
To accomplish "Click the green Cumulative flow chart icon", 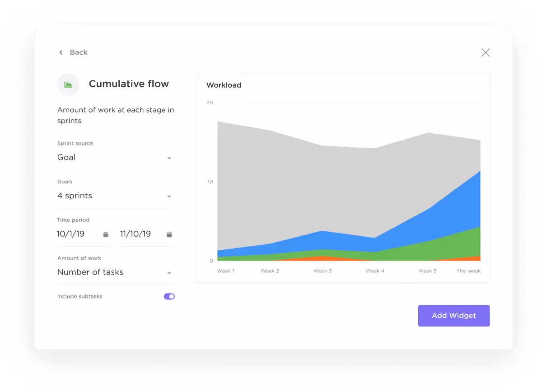I will 68,84.
